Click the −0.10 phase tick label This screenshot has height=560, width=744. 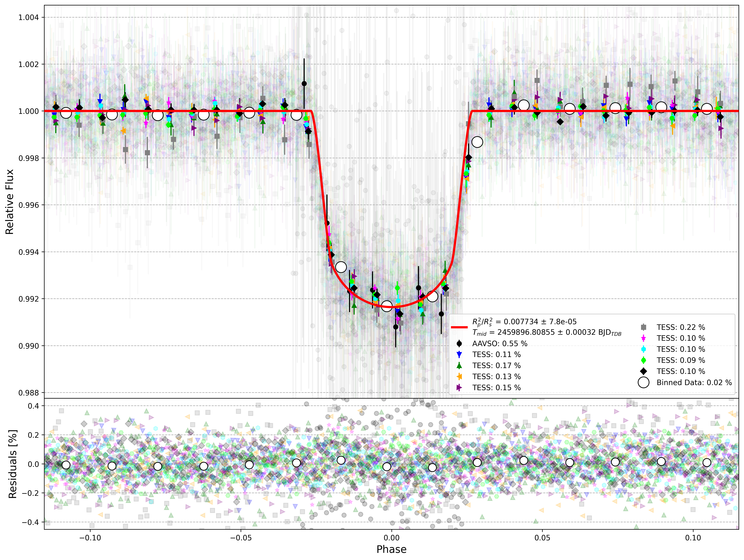[90, 538]
